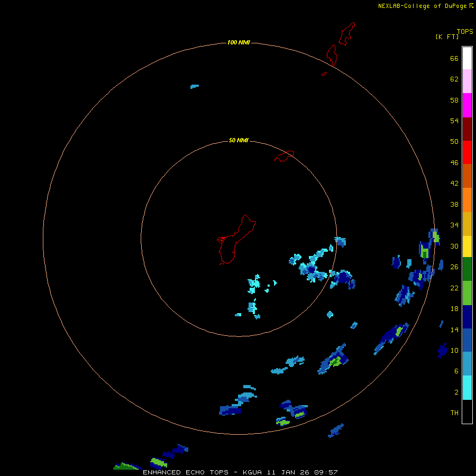476x476 pixels.
Task: Click the 30 legend value
Action: click(454, 246)
